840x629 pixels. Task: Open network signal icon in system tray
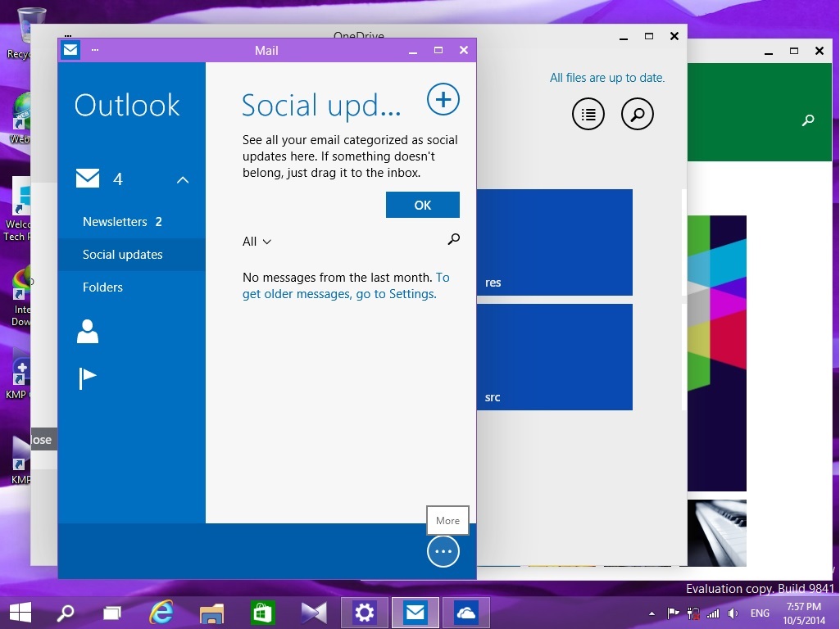[713, 613]
